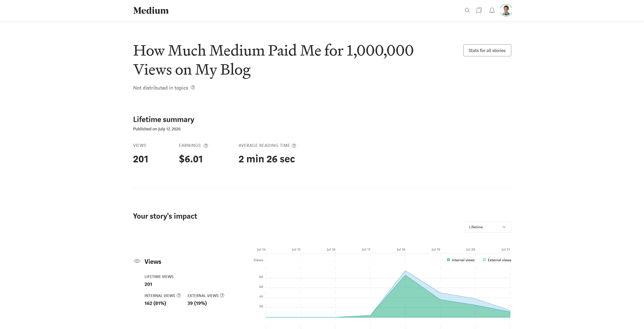
Task: Click the dropdown chevron beside Lifetime
Action: click(504, 227)
